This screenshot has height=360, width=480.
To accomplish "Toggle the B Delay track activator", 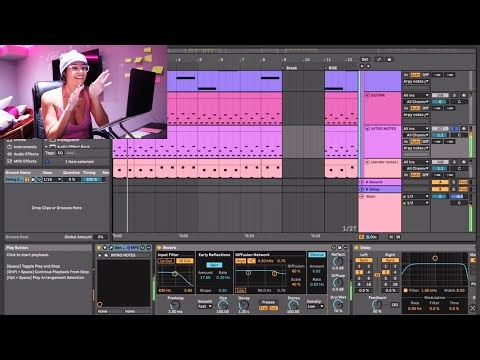I will pos(440,189).
